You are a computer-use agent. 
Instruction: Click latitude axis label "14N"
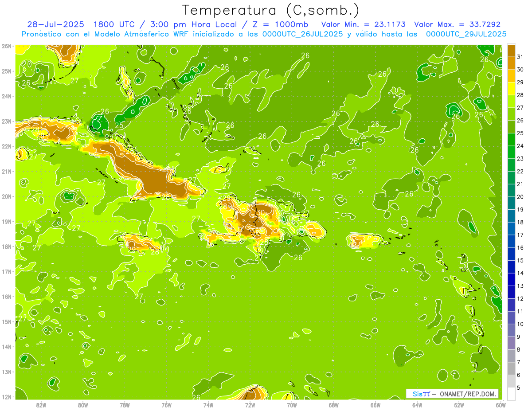point(6,347)
